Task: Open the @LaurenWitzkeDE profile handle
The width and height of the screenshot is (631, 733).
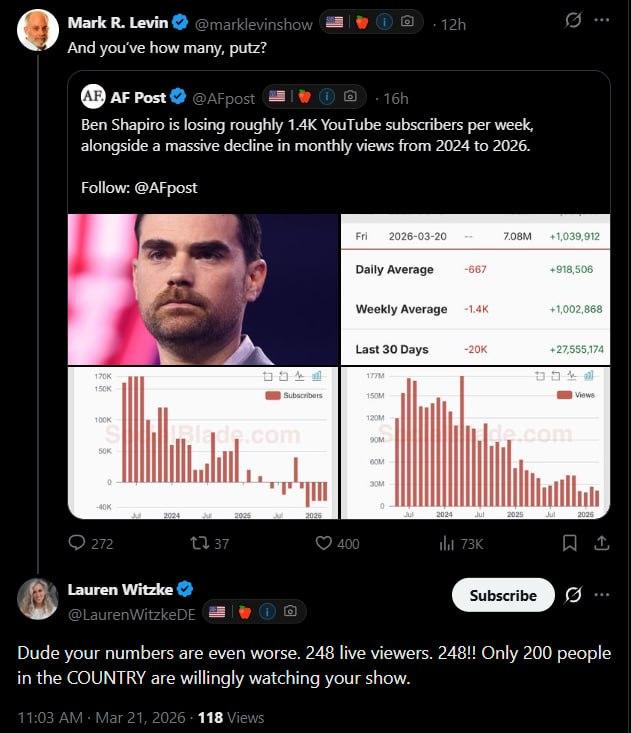Action: [131, 612]
